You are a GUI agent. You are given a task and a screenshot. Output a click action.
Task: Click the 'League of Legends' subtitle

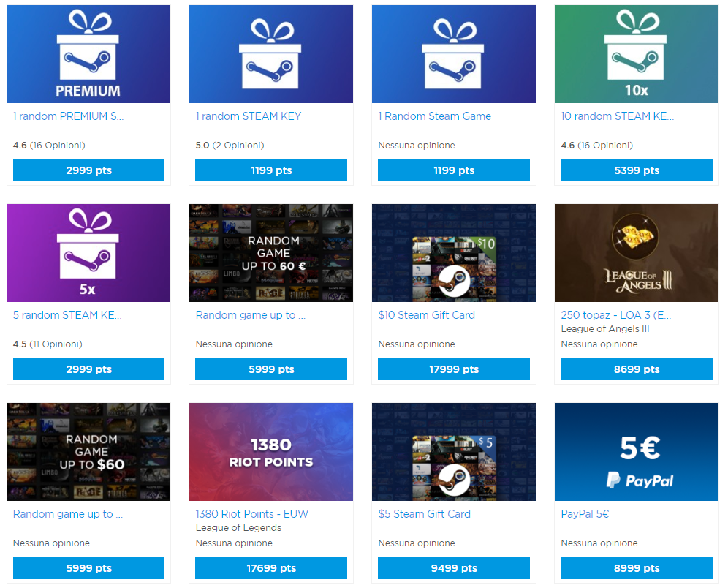tap(238, 528)
